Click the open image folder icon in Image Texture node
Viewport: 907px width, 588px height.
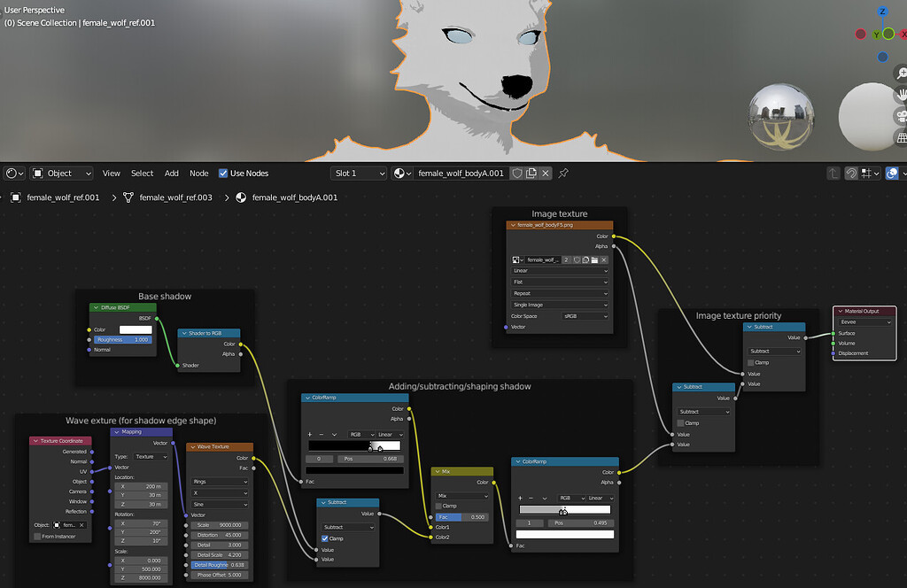click(x=595, y=259)
